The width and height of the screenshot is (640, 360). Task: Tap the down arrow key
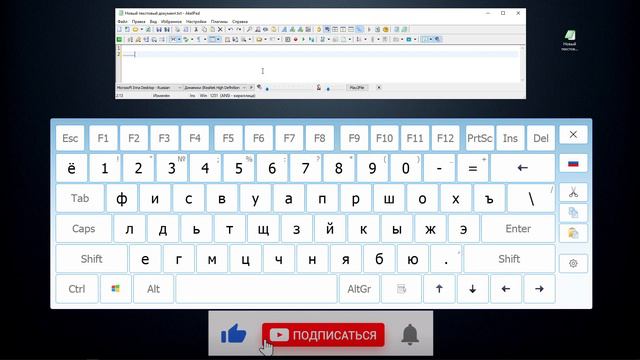coord(473,289)
